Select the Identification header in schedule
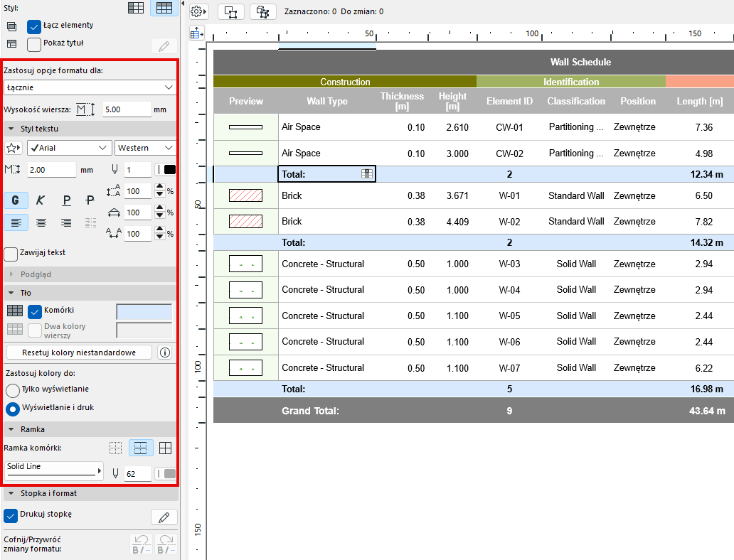 [x=570, y=82]
